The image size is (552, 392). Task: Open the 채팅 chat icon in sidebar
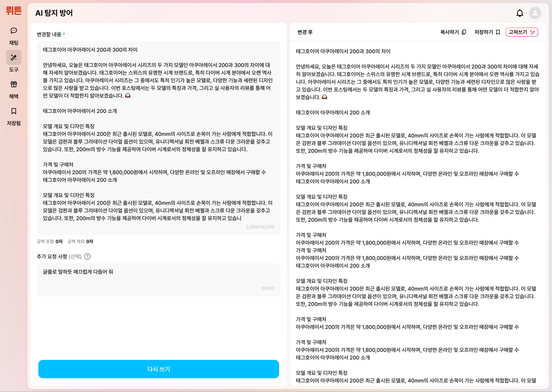(x=14, y=31)
